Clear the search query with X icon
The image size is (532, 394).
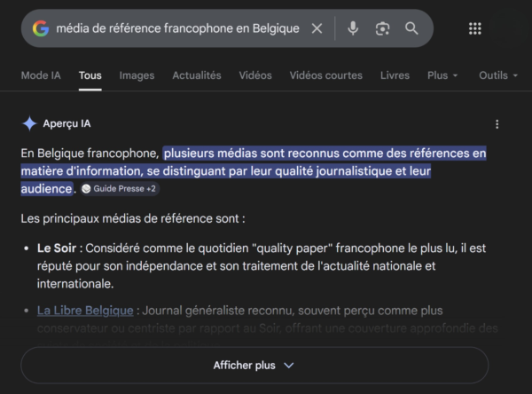[x=317, y=28]
